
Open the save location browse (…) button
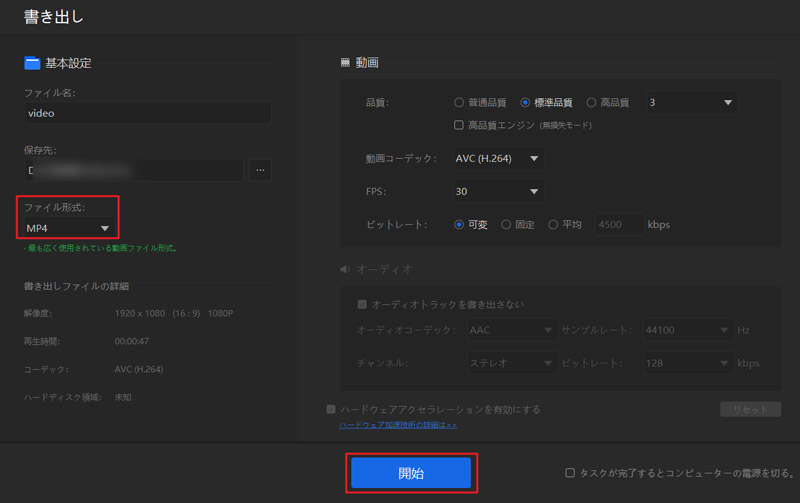(260, 170)
